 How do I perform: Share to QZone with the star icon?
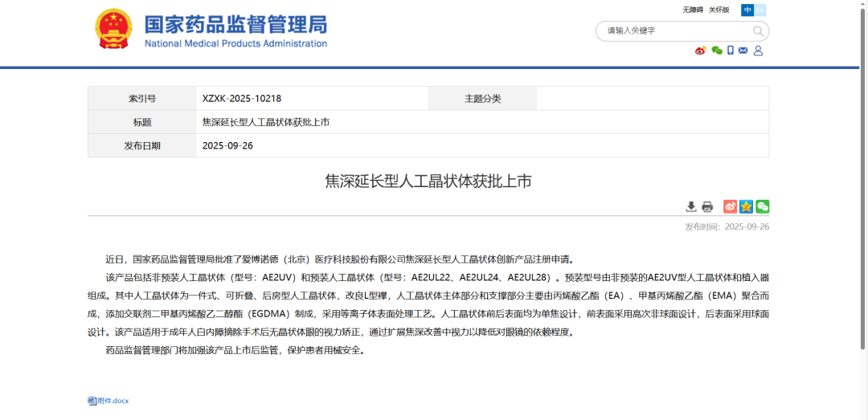click(x=746, y=207)
